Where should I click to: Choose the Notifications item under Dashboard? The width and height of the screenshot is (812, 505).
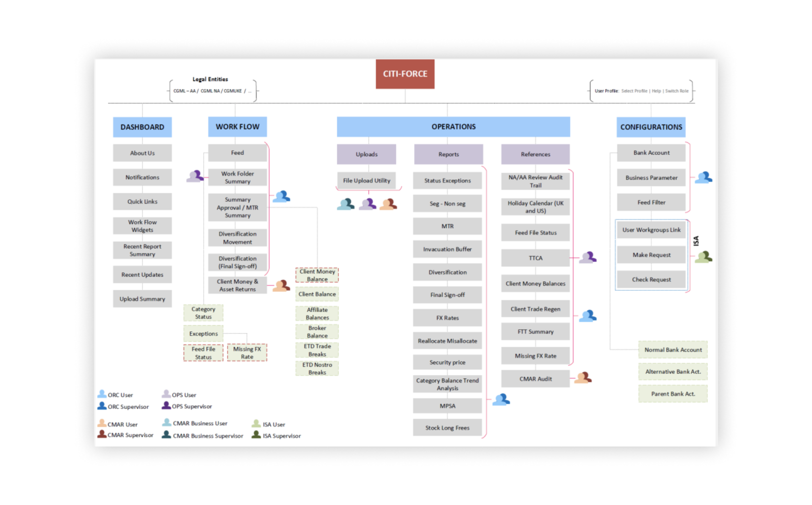pyautogui.click(x=142, y=177)
